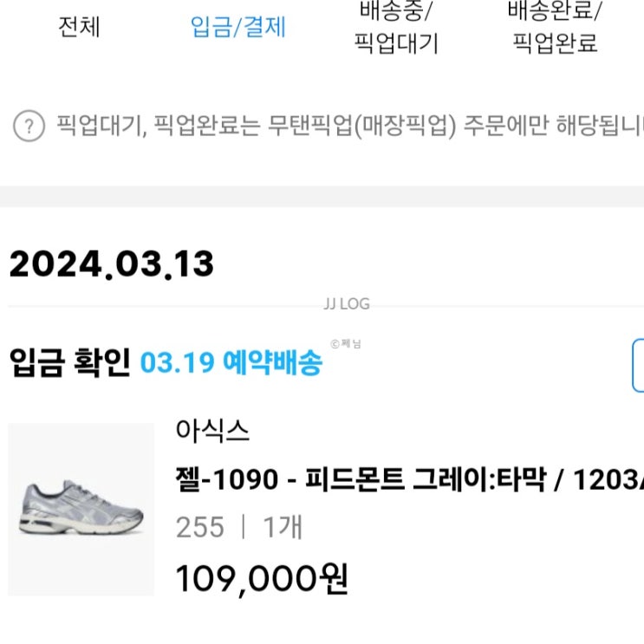Open the 아식스 brand link
The image size is (644, 644).
pos(212,431)
